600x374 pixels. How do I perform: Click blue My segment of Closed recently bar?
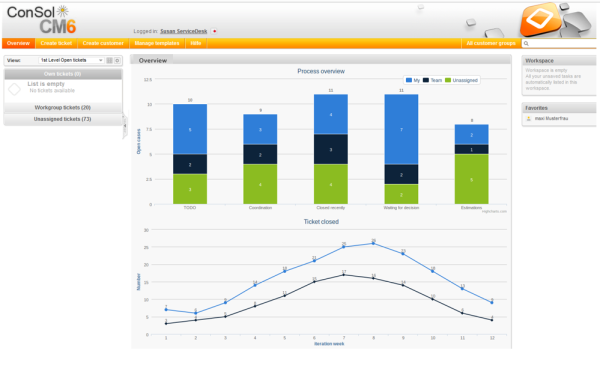[x=331, y=114]
